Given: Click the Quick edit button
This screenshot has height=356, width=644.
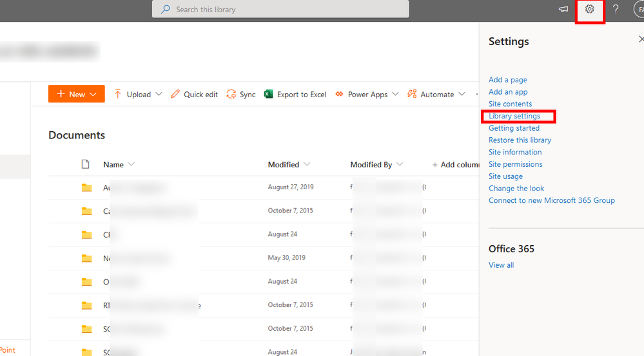Looking at the screenshot, I should [194, 95].
